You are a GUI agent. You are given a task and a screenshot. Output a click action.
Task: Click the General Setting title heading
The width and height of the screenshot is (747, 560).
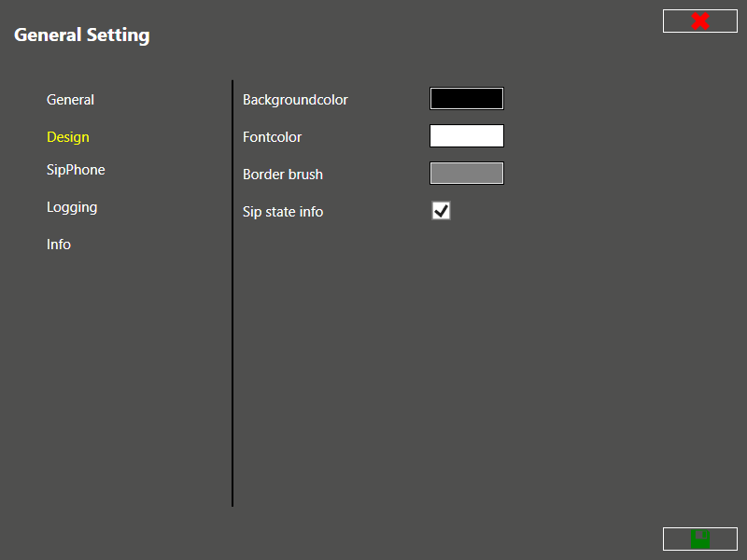click(x=81, y=35)
